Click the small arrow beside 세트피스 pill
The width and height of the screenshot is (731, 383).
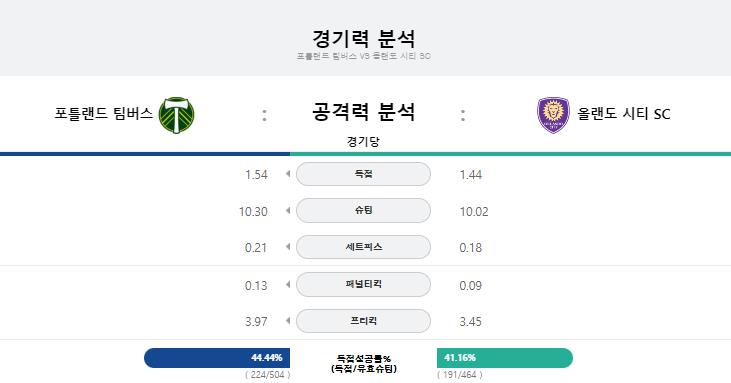tap(288, 246)
